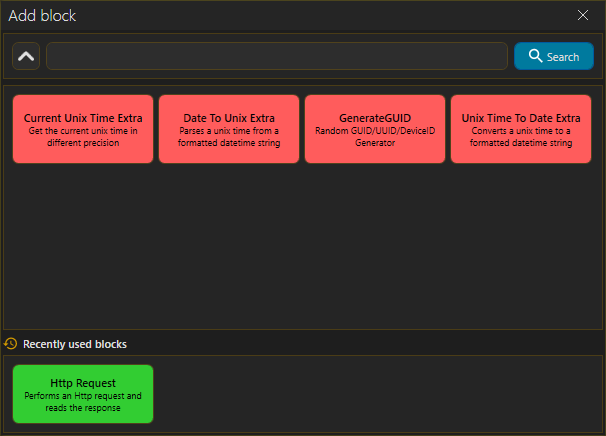Click 'Performs an Http request' description text
The image size is (606, 436).
point(83,402)
